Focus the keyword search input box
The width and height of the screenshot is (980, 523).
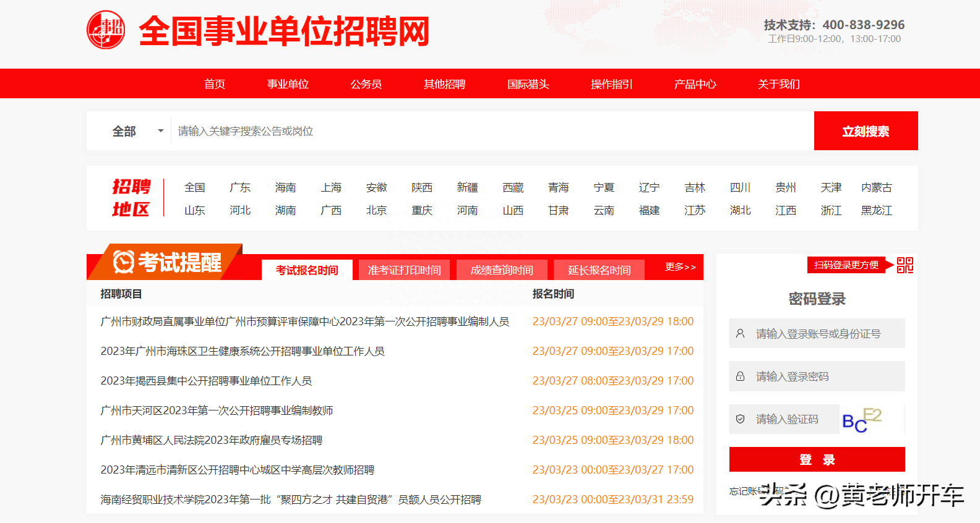pos(492,131)
